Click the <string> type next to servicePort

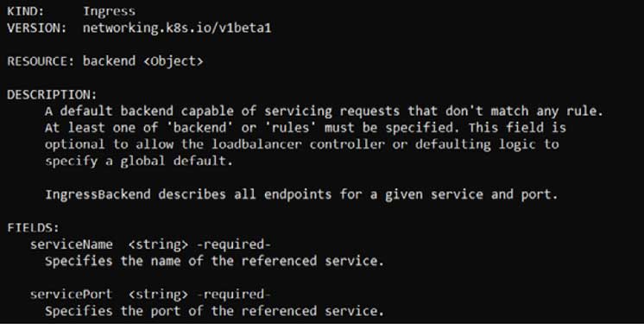(158, 295)
